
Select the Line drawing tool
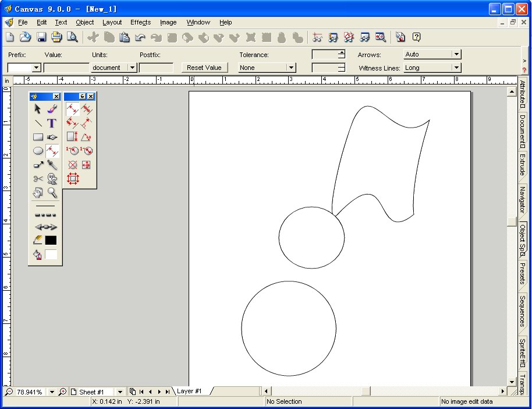(38, 123)
